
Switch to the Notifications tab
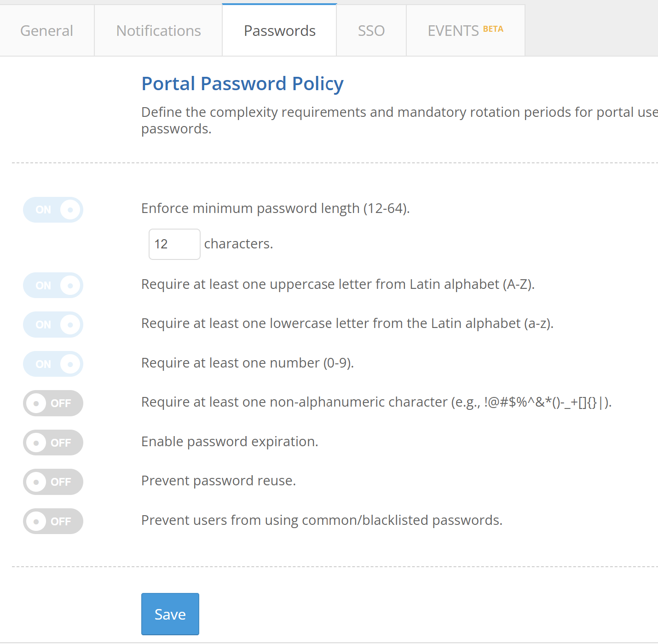(158, 31)
